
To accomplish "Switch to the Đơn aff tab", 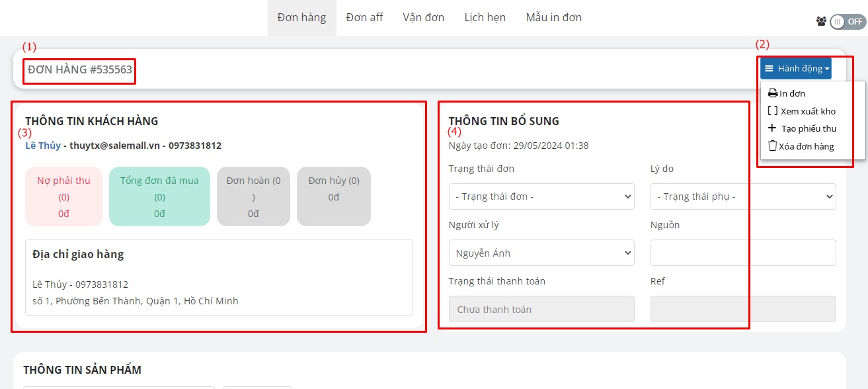I will pyautogui.click(x=364, y=18).
